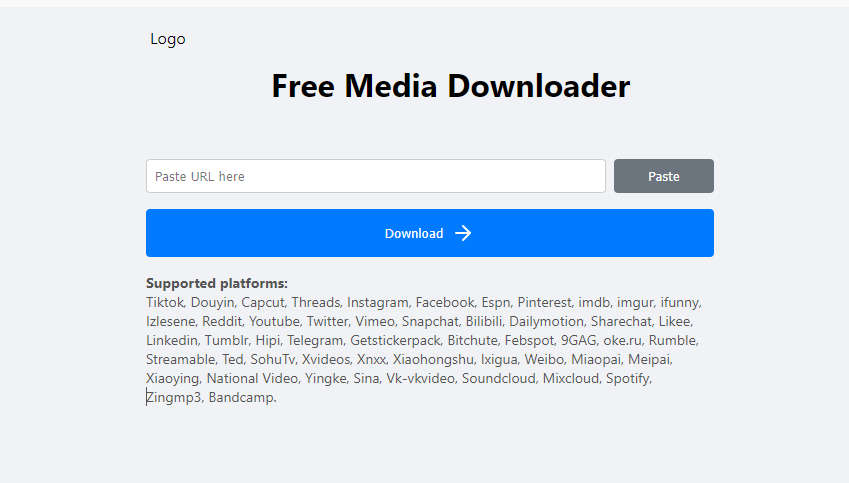Click the word Capcut in platforms list
Screen dimensions: 849x483
pos(263,302)
